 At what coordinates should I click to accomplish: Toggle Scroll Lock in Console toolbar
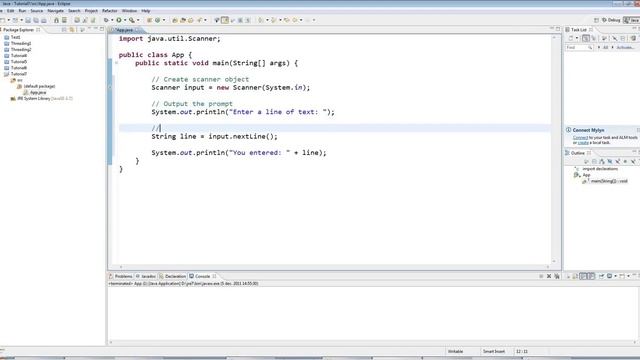pos(575,276)
